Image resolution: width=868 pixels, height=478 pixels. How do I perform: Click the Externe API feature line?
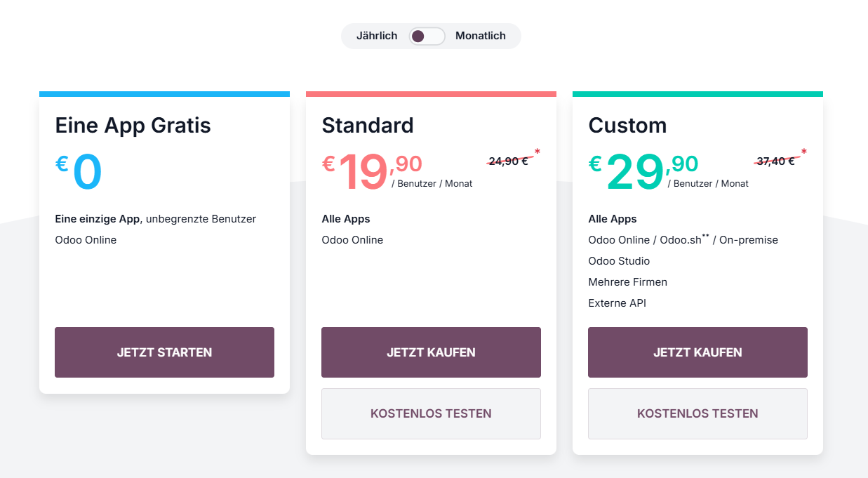click(x=617, y=303)
